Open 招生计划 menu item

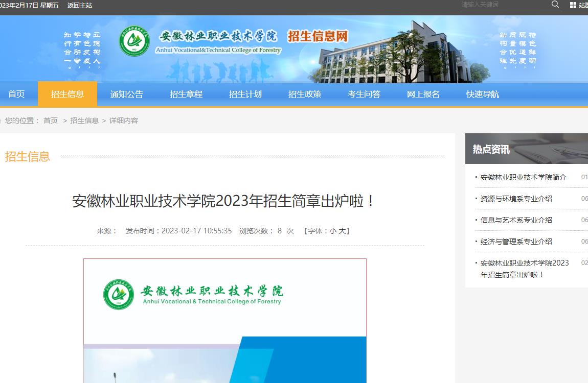(245, 94)
